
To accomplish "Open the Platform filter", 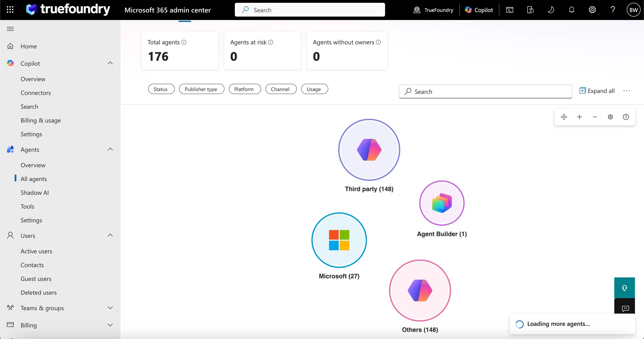I will click(x=245, y=89).
